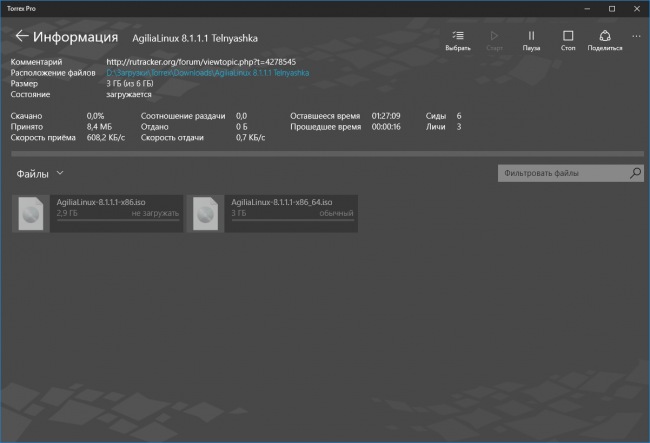Open the torrent files location link
Image resolution: width=650 pixels, height=443 pixels.
[x=208, y=73]
